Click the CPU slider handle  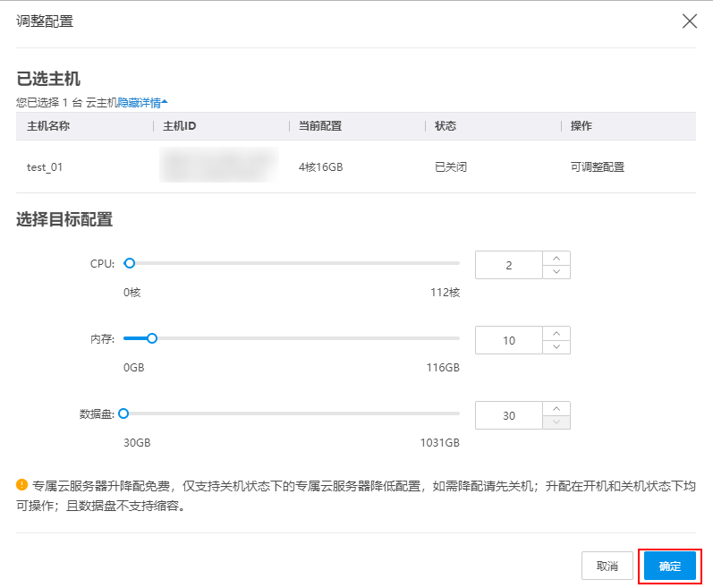point(130,263)
